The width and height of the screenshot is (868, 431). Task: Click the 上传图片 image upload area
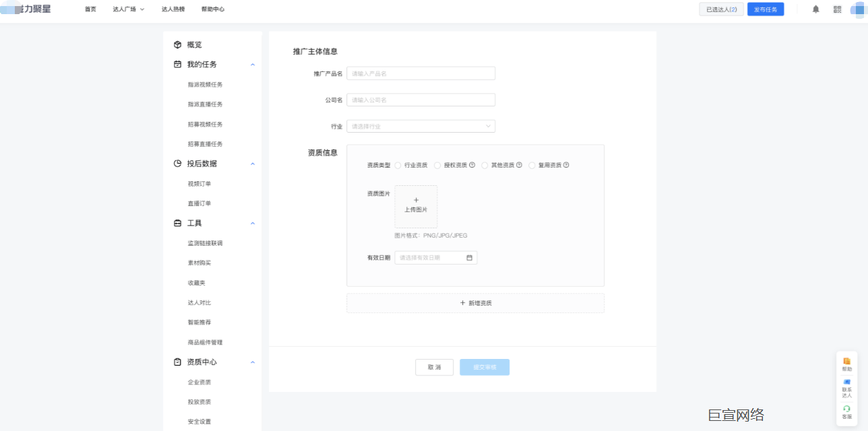click(x=416, y=206)
